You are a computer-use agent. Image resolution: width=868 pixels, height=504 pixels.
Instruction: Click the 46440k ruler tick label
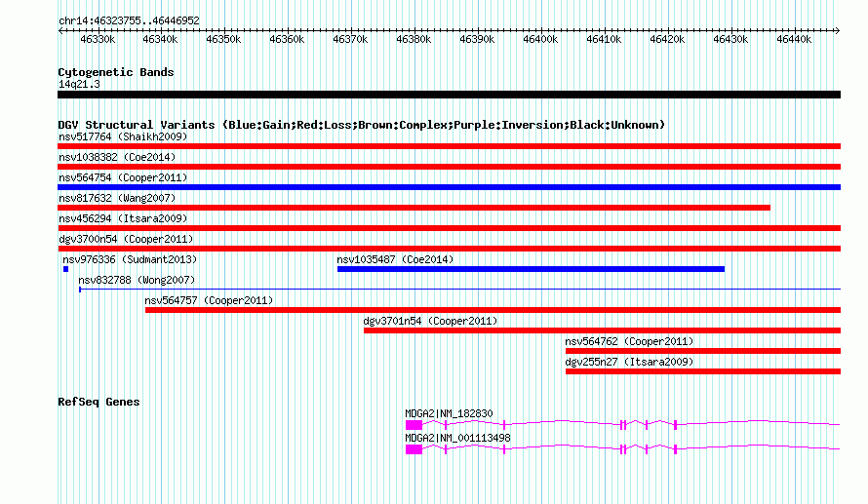coord(794,39)
